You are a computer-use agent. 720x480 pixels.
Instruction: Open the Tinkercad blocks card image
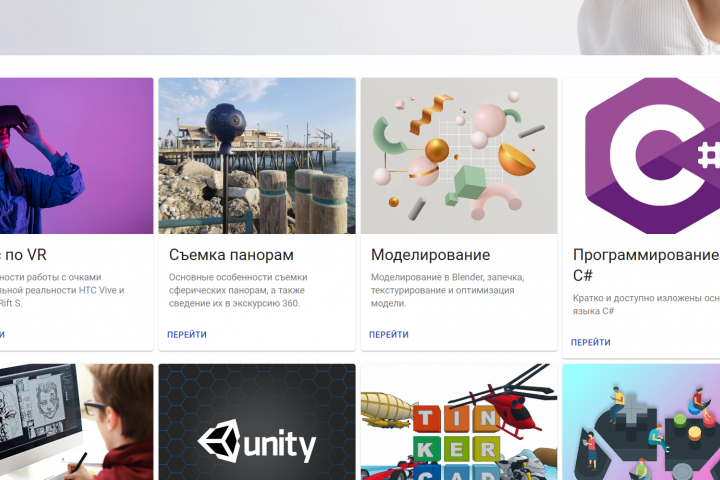coord(459,422)
